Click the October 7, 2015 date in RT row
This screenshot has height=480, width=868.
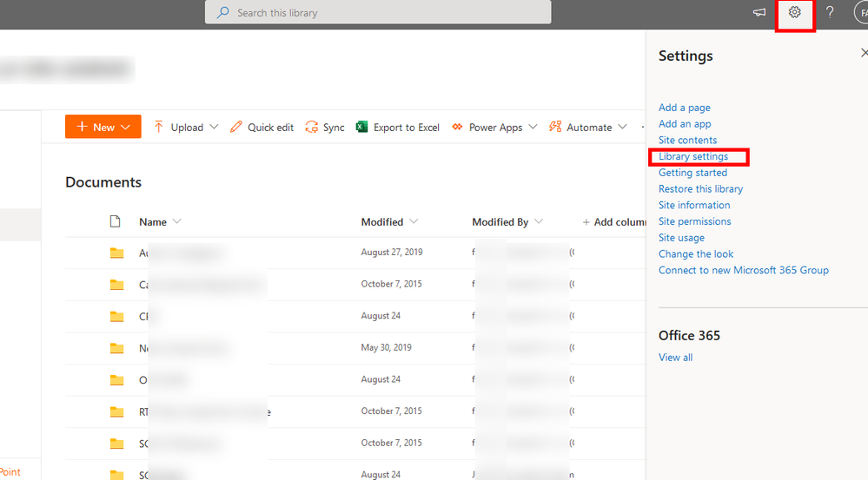[x=391, y=411]
